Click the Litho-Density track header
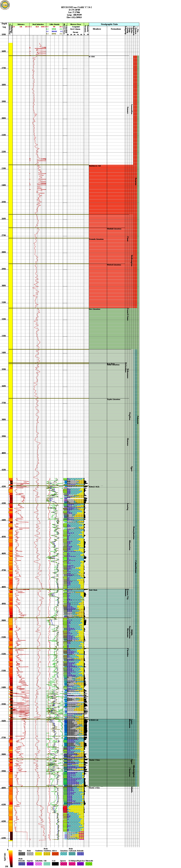The width and height of the screenshot is (181, 868). pos(54,24)
